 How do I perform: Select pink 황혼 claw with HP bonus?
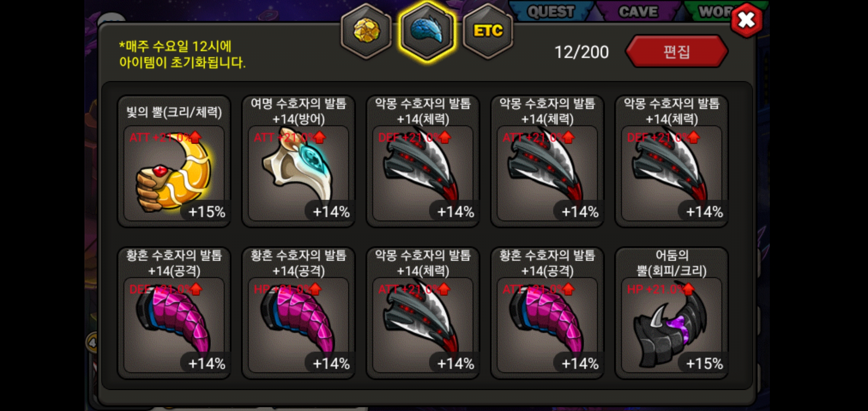(298, 313)
